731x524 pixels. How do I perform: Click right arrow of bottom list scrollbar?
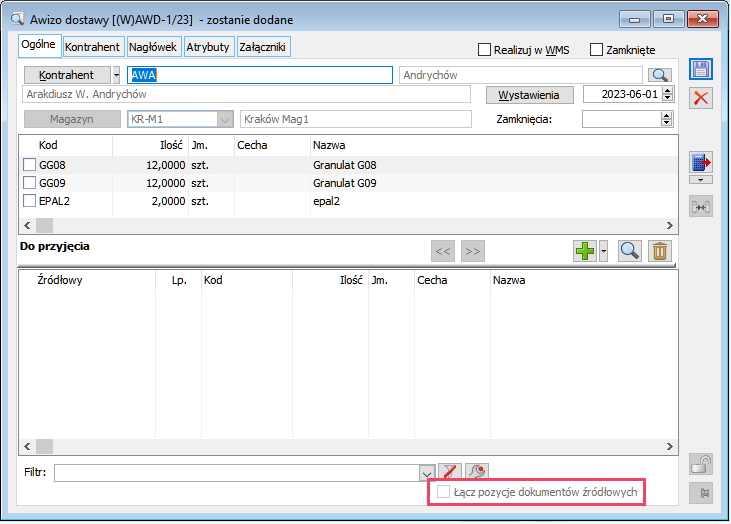pyautogui.click(x=670, y=447)
